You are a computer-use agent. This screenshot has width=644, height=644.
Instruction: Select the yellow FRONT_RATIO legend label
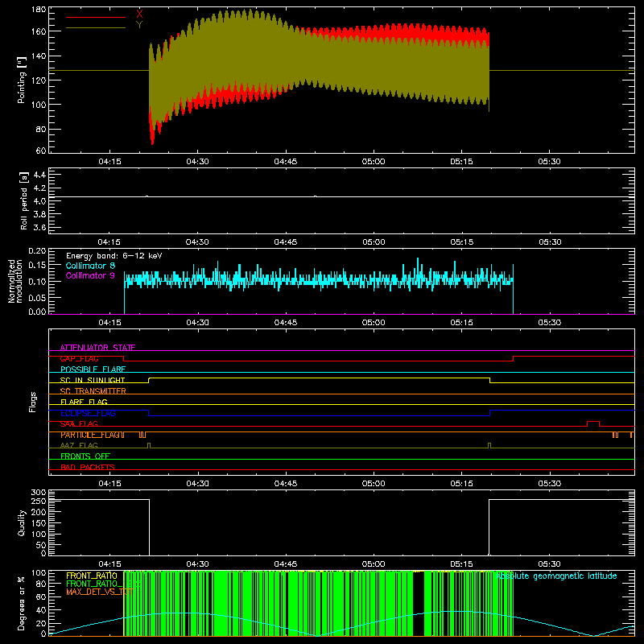click(92, 576)
